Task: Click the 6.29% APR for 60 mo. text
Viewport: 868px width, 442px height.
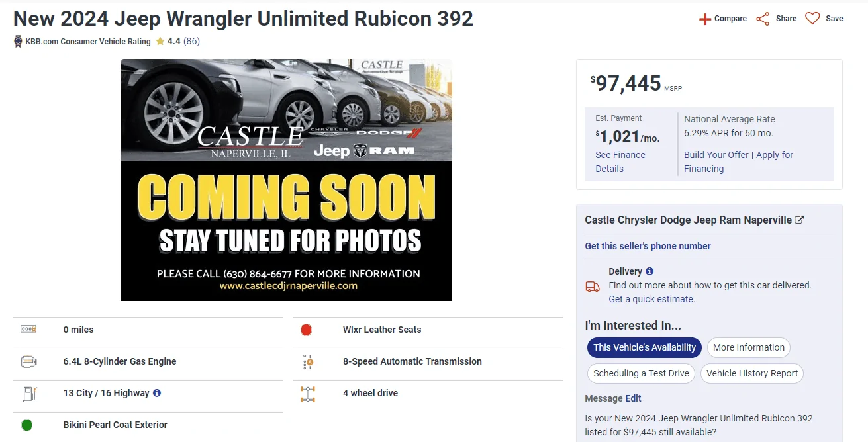Action: click(728, 133)
